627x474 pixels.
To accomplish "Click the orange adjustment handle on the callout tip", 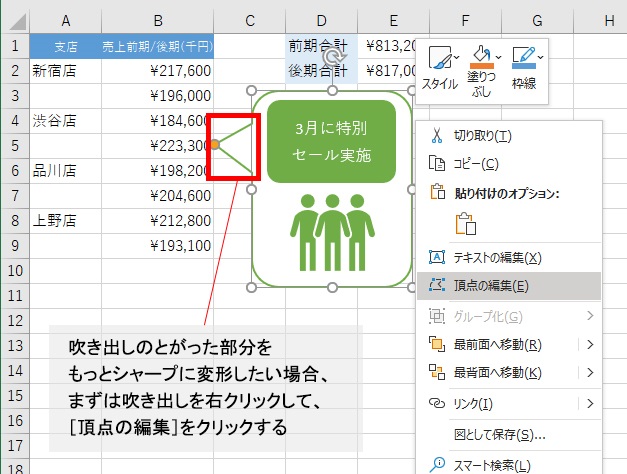I will (215, 145).
